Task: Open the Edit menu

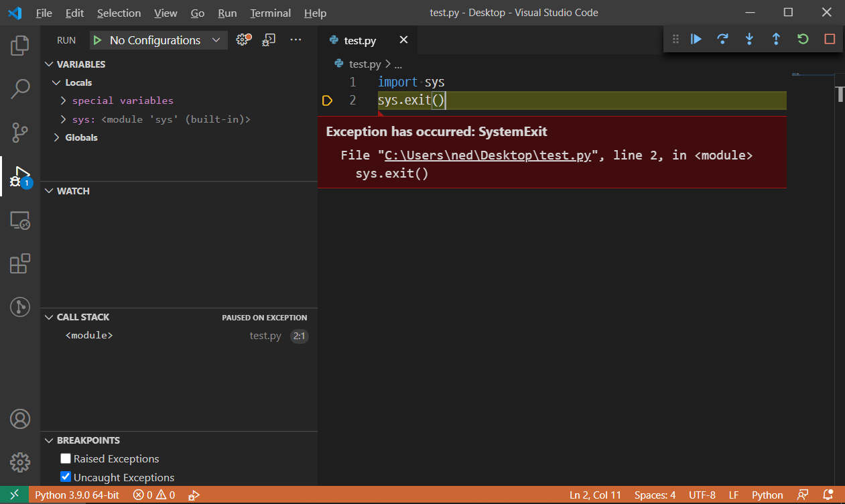Action: [74, 13]
